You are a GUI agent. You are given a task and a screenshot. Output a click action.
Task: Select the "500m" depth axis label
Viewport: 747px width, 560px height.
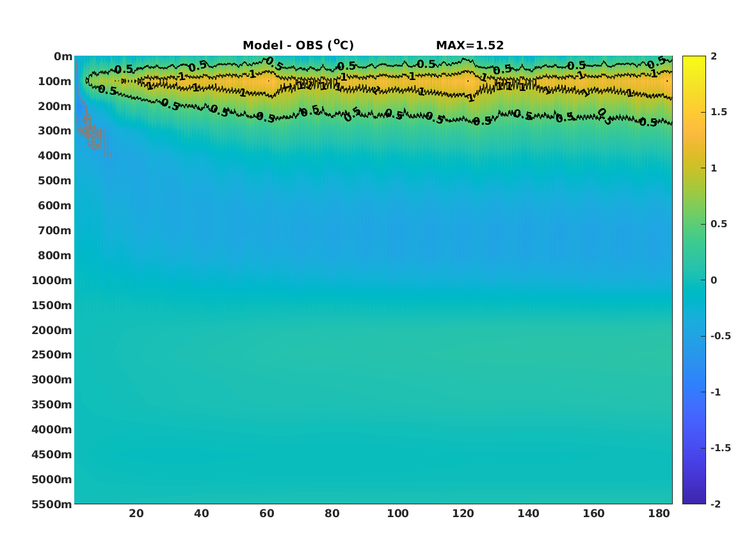(x=55, y=181)
